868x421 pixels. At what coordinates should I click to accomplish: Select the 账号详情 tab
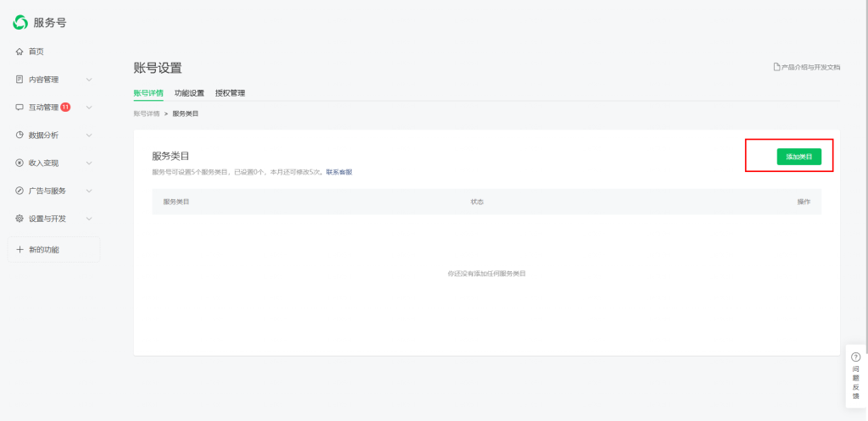click(x=148, y=93)
